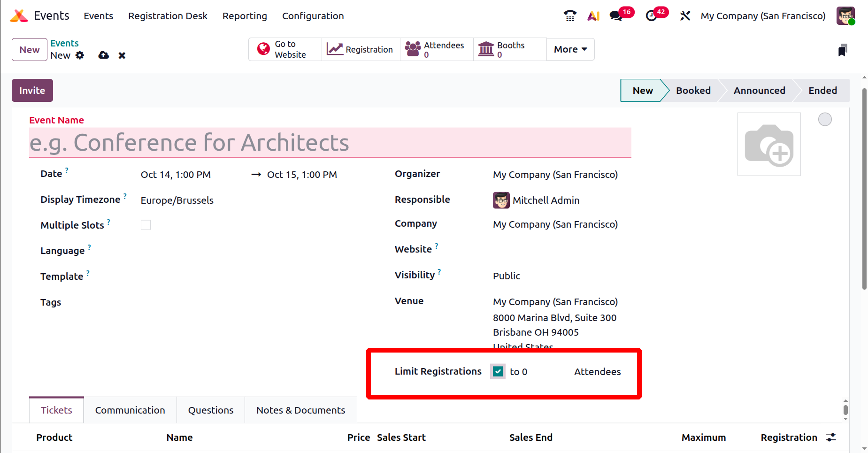868x453 pixels.
Task: Discard changes with the X icon
Action: [122, 55]
